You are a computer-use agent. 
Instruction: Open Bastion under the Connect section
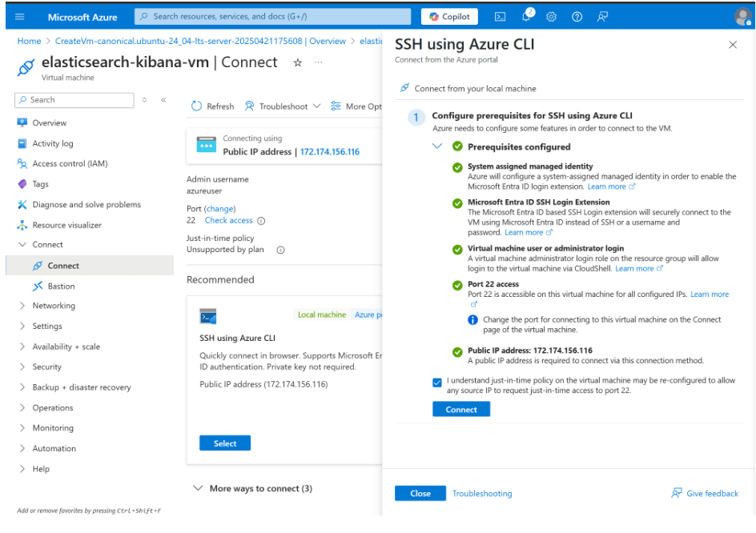pyautogui.click(x=60, y=286)
